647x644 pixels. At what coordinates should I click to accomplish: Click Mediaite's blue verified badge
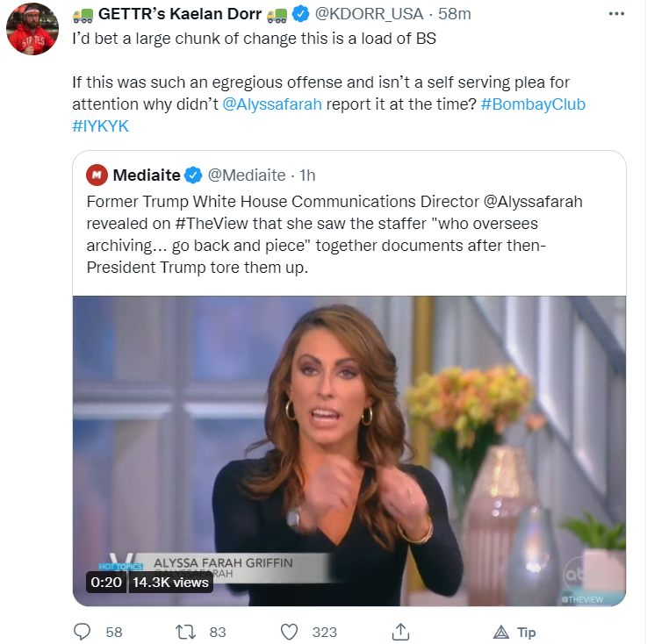(193, 175)
